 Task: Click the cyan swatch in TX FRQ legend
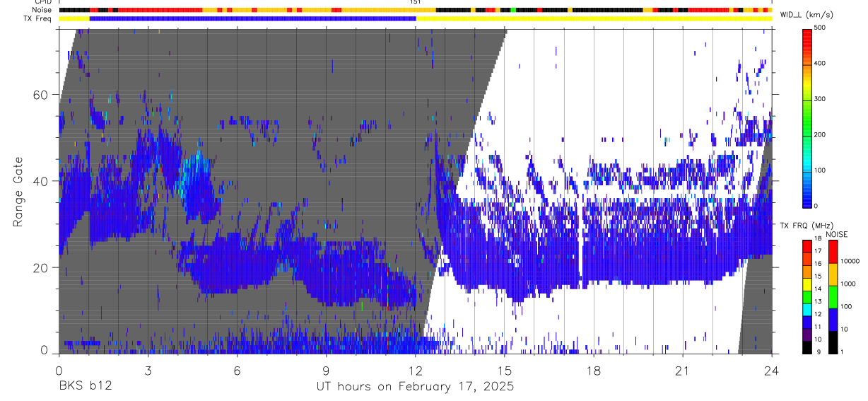(x=807, y=309)
